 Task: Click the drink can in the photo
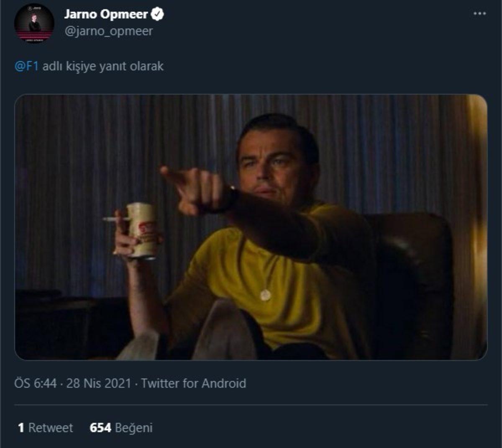pyautogui.click(x=143, y=229)
